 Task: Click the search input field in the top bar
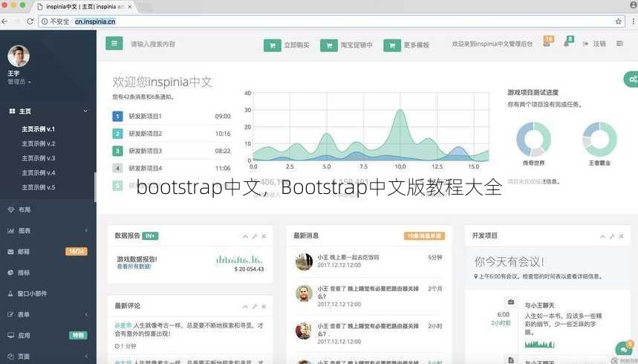tap(152, 44)
